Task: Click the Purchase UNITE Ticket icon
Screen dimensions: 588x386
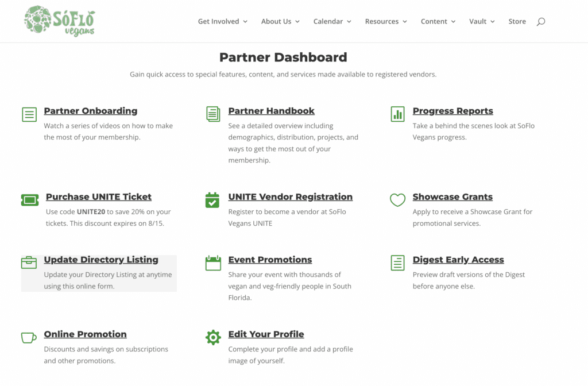Action: 30,200
